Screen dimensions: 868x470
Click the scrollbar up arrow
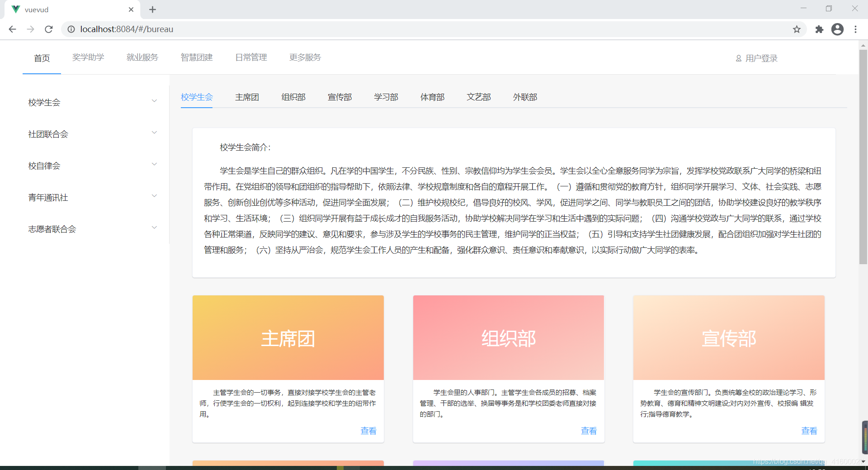(x=863, y=45)
